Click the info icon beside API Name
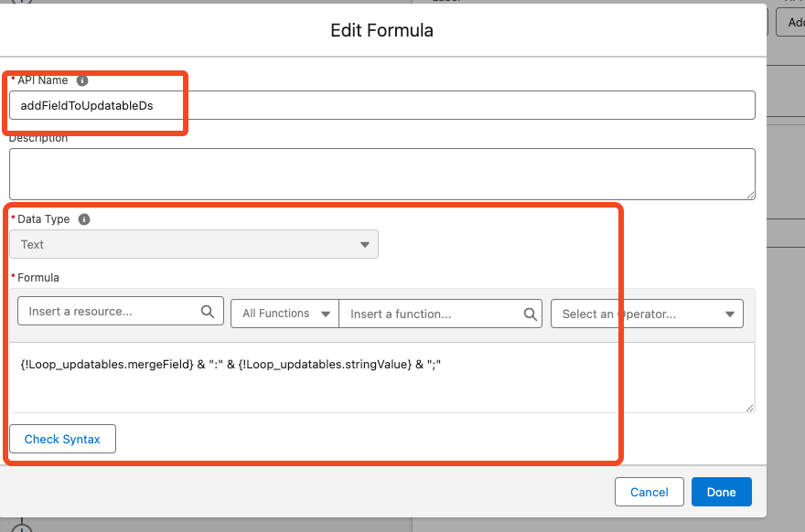805x532 pixels. (82, 80)
